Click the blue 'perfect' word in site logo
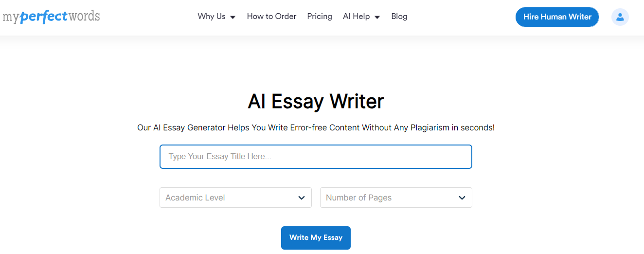 tap(43, 17)
